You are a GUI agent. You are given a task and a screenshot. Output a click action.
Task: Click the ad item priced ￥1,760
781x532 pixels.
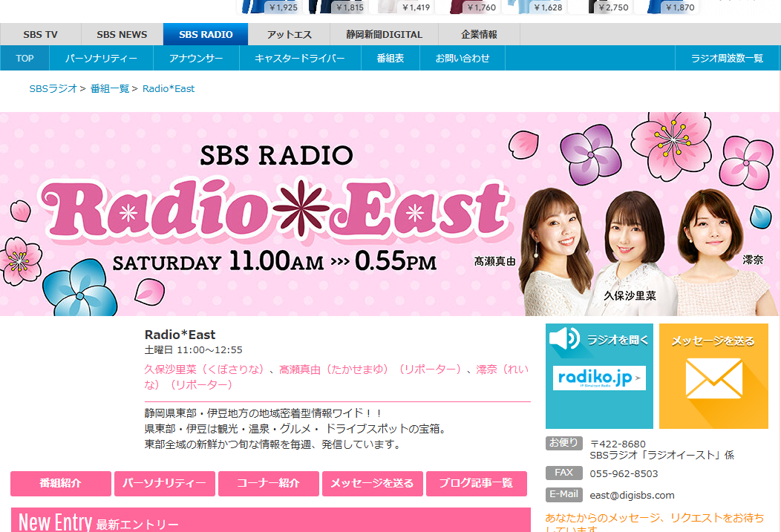click(x=469, y=7)
